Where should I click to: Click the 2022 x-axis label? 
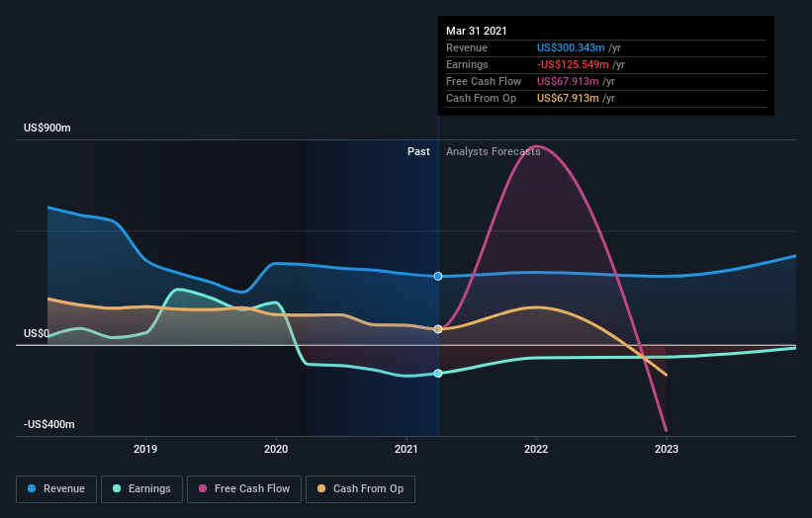(536, 449)
